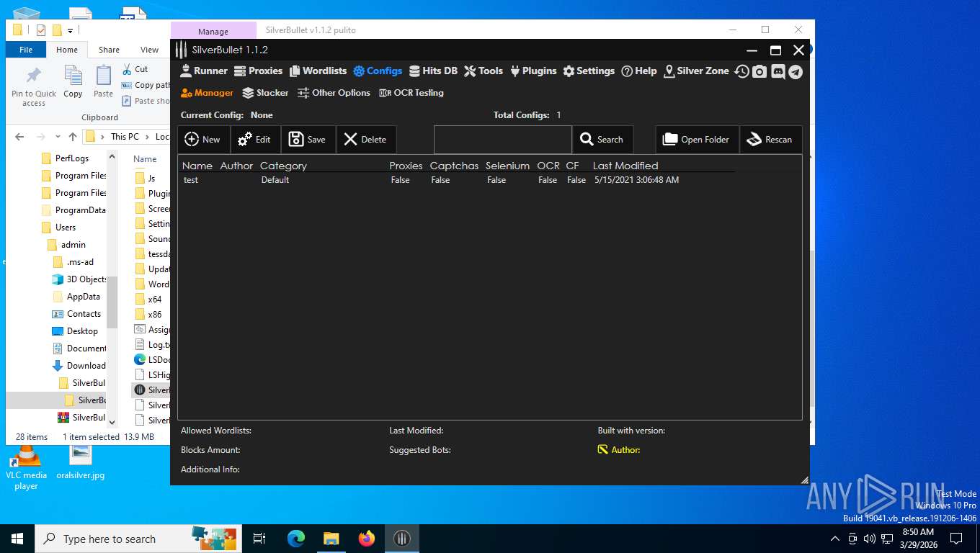Screen dimensions: 980x553
Task: Switch to Share tab in Explorer
Action: coord(109,50)
